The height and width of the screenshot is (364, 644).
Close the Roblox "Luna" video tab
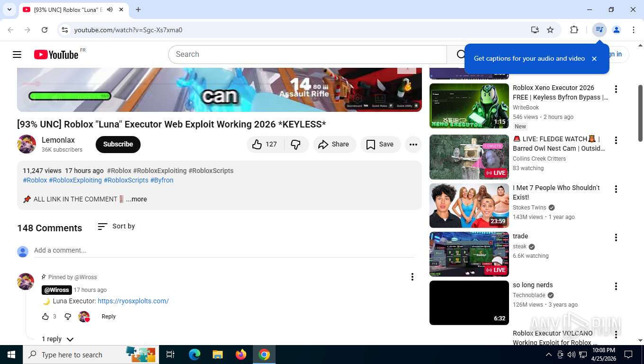coord(121,9)
